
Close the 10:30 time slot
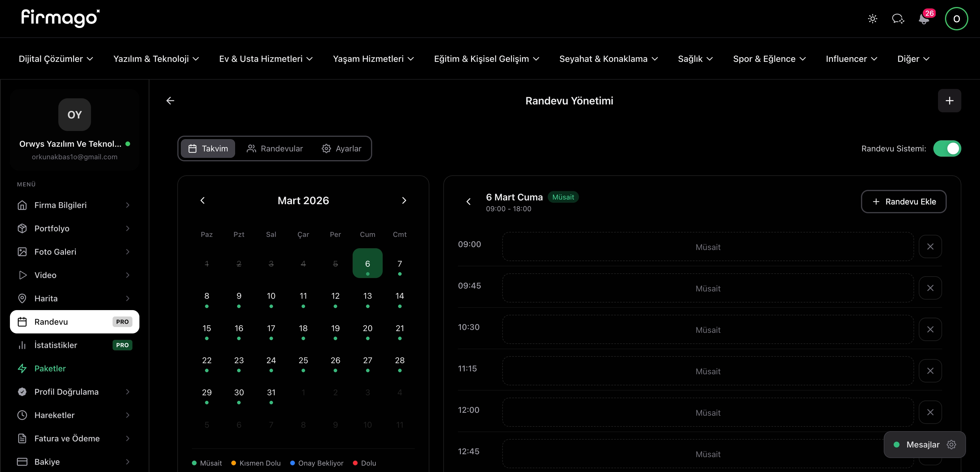(930, 329)
